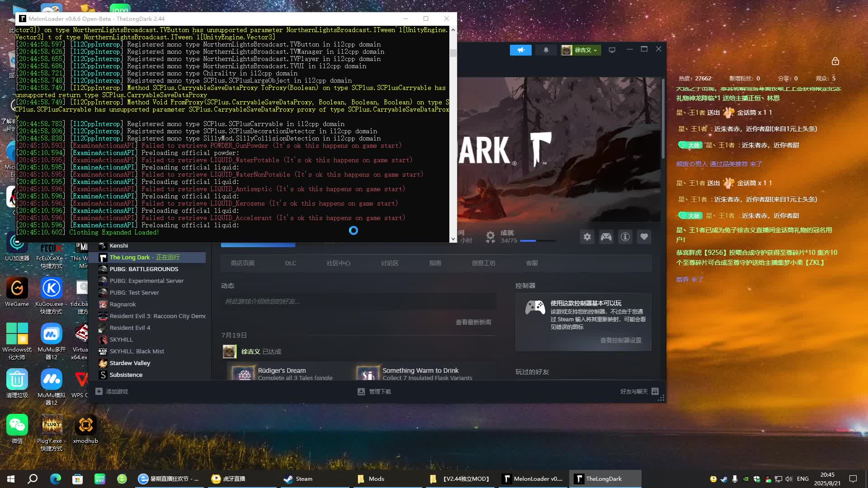Image resolution: width=868 pixels, height=488 pixels.
Task: Click 查看控制器设置 link
Action: 620,340
